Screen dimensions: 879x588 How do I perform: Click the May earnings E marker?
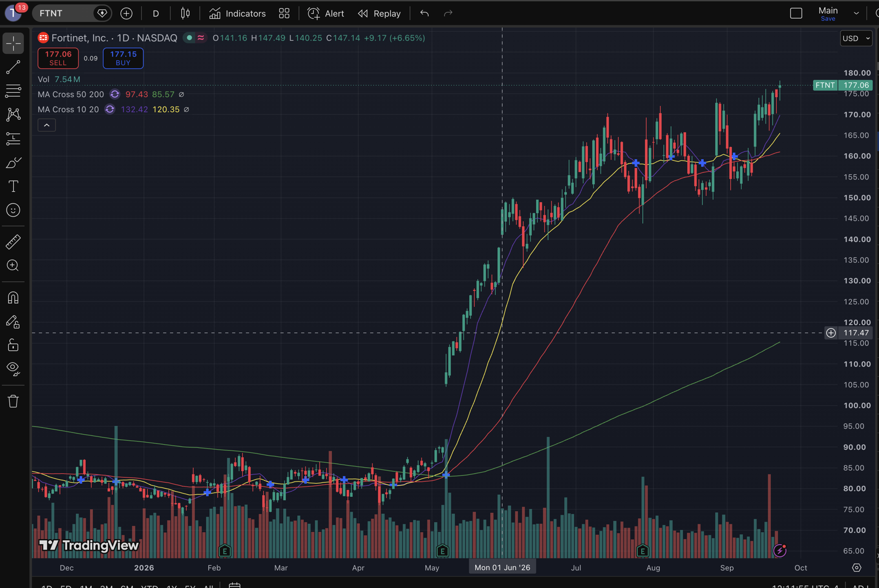[x=442, y=551]
